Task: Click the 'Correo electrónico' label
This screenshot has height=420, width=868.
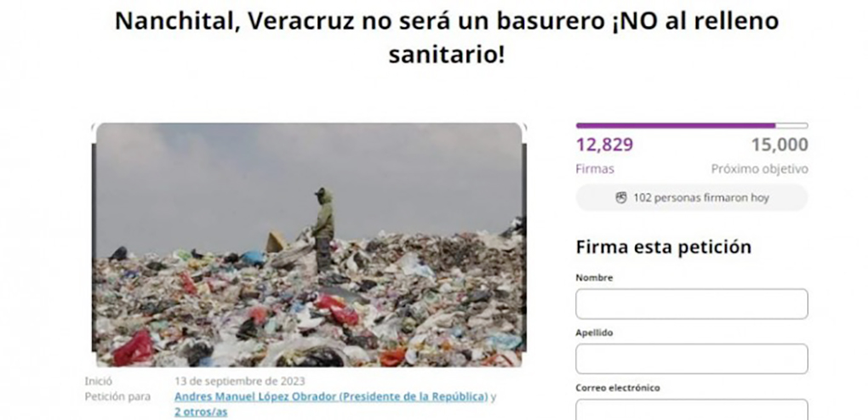Action: pyautogui.click(x=618, y=388)
